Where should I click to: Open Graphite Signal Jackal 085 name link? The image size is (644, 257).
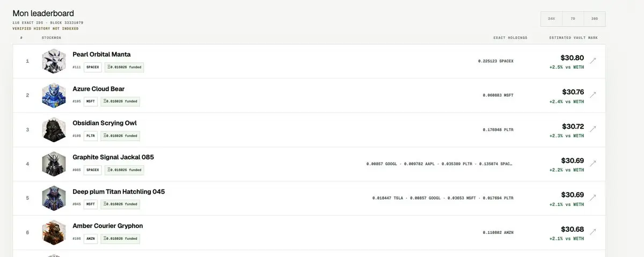[113, 157]
